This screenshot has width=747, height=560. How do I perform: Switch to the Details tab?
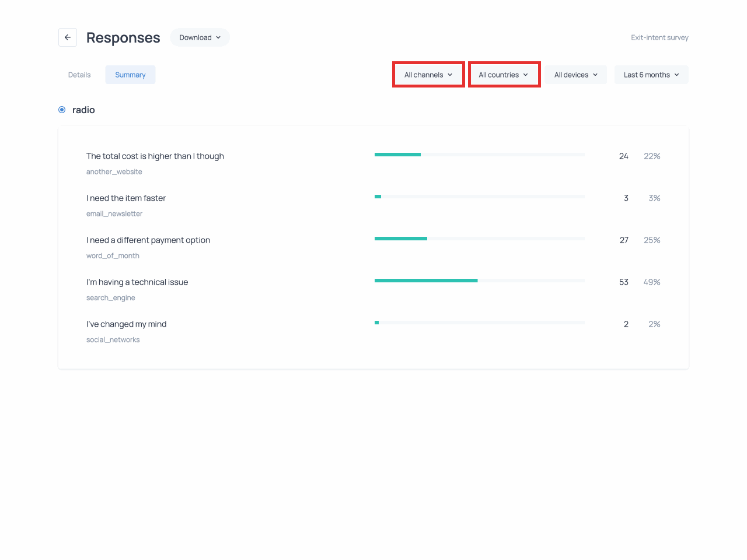point(79,75)
